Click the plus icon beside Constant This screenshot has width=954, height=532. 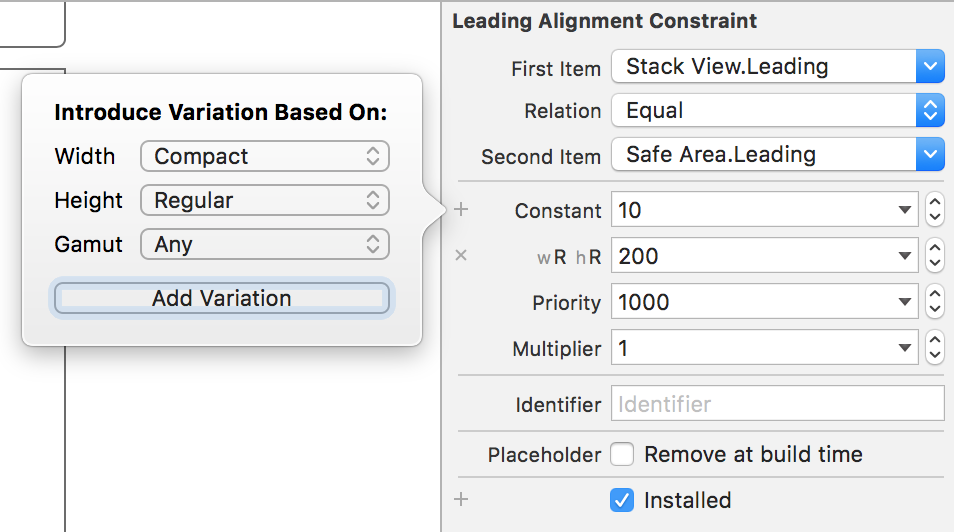[461, 210]
